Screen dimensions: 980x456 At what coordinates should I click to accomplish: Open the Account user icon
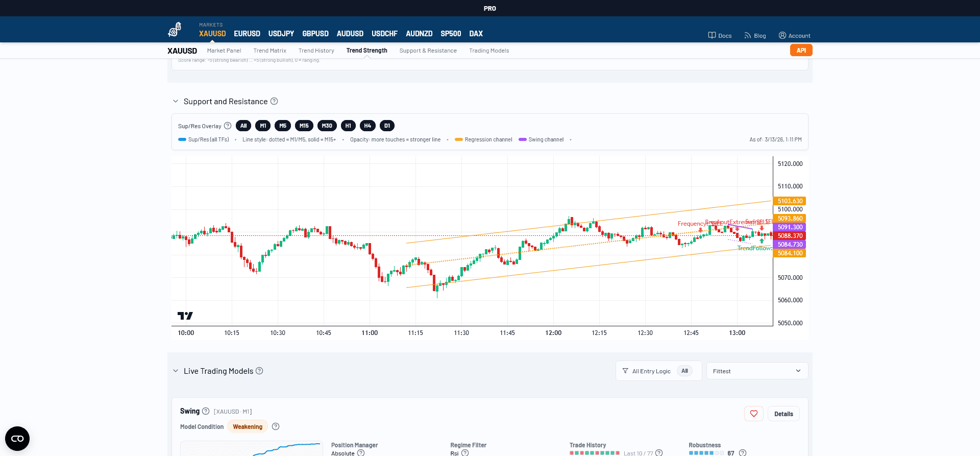point(782,35)
